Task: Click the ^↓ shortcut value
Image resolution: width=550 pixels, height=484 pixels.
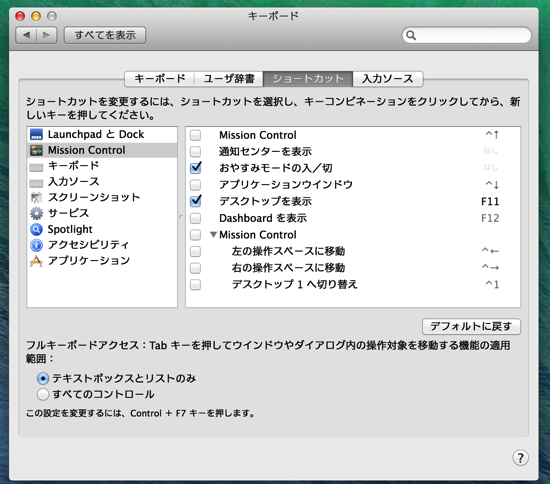Action: 492,184
